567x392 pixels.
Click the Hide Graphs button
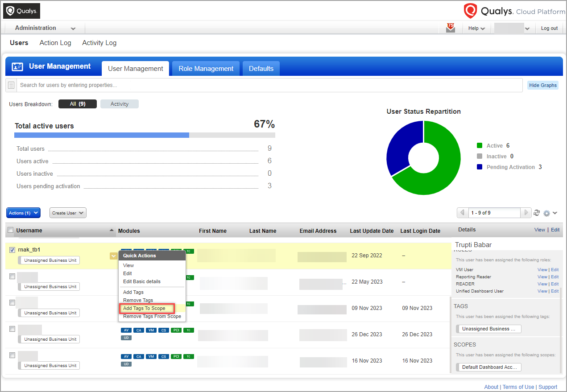coord(542,85)
